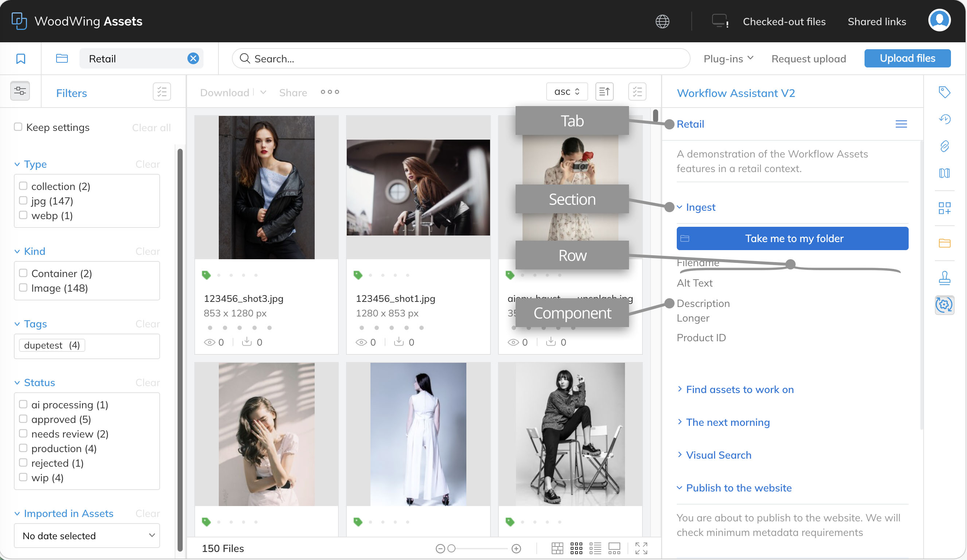Toggle the filter sliders panel icon
The width and height of the screenshot is (967, 560).
pyautogui.click(x=20, y=91)
